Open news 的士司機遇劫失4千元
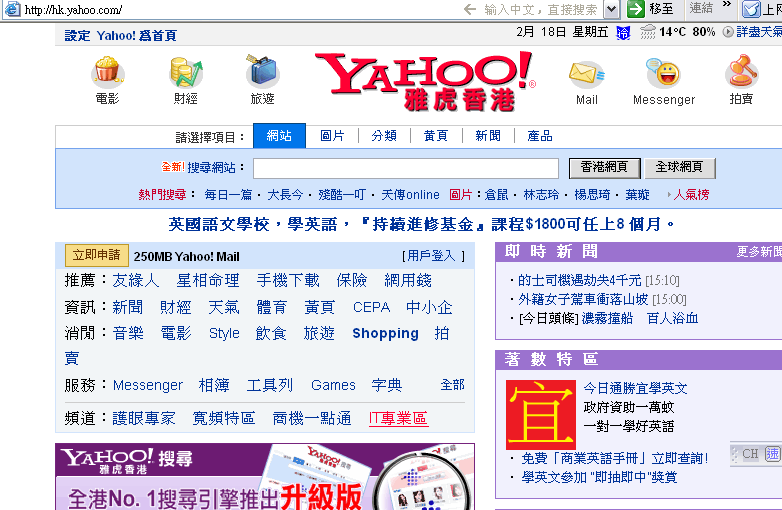Viewport: 782px width, 510px height. 580,280
